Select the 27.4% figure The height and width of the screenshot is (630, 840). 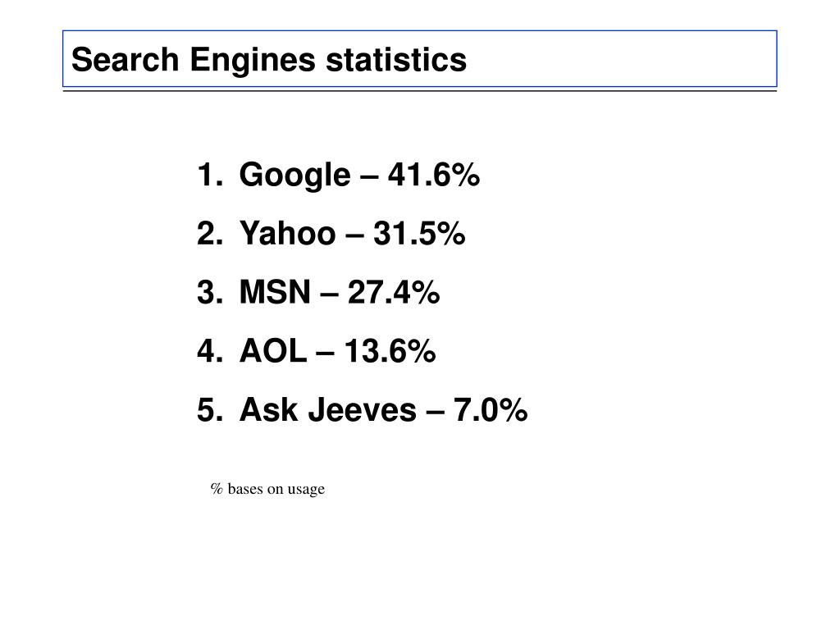pos(394,293)
